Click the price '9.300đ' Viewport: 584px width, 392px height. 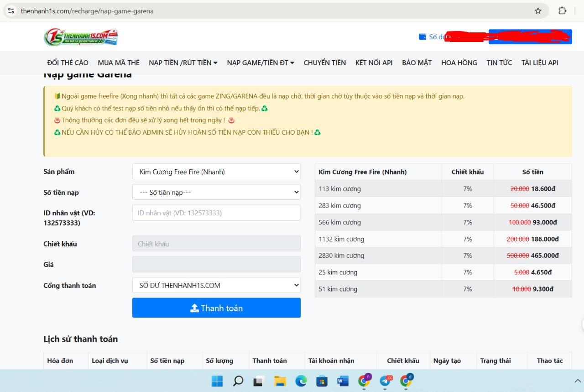(543, 289)
